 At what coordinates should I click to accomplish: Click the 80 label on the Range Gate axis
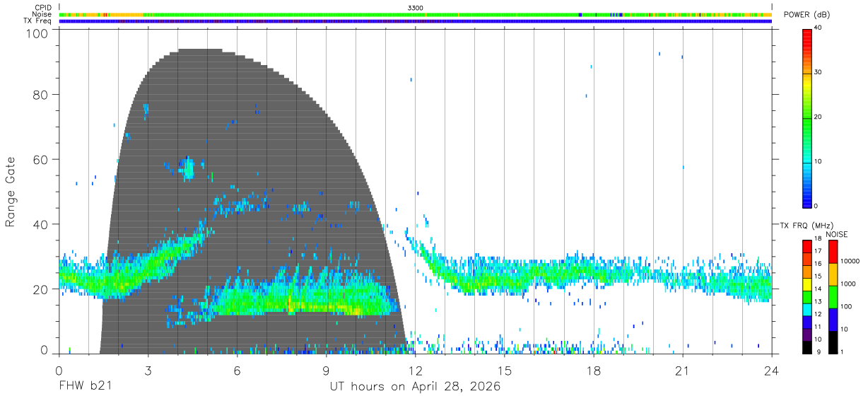click(40, 95)
